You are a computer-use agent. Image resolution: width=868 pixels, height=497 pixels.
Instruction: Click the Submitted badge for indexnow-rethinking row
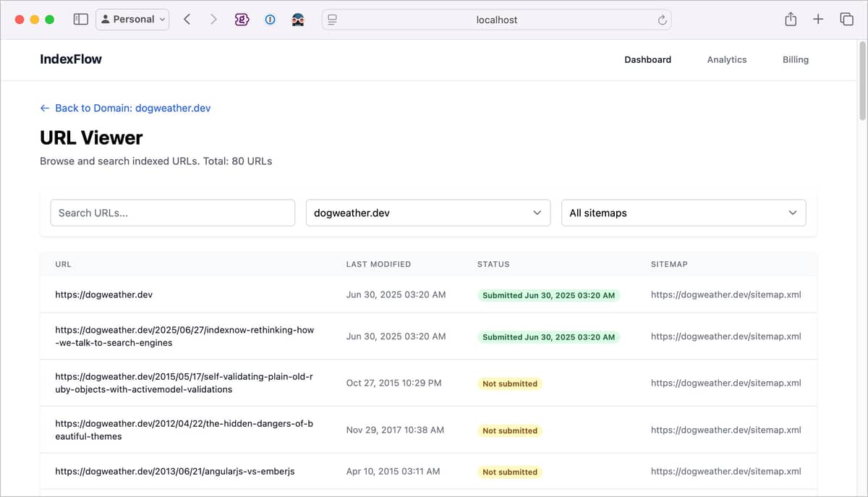tap(548, 336)
